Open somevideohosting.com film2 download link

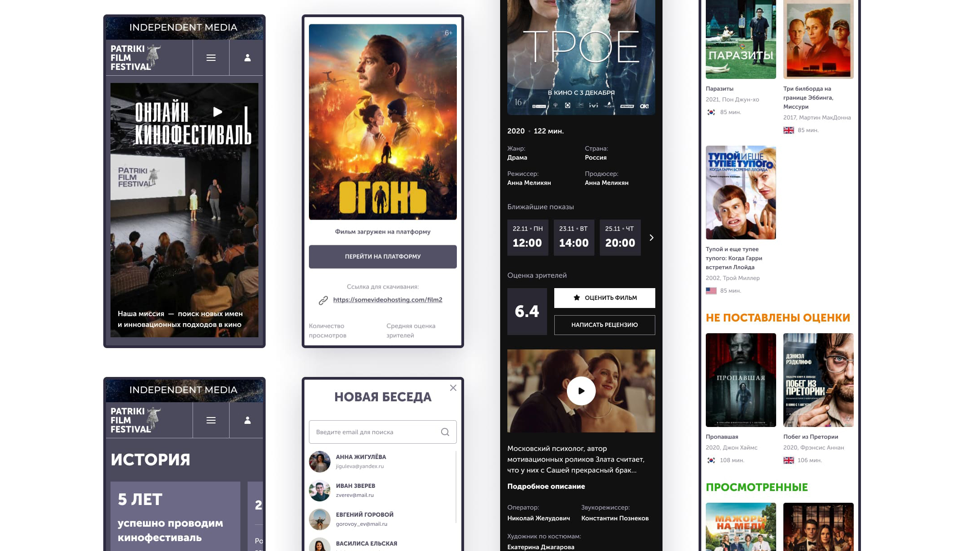tap(387, 300)
